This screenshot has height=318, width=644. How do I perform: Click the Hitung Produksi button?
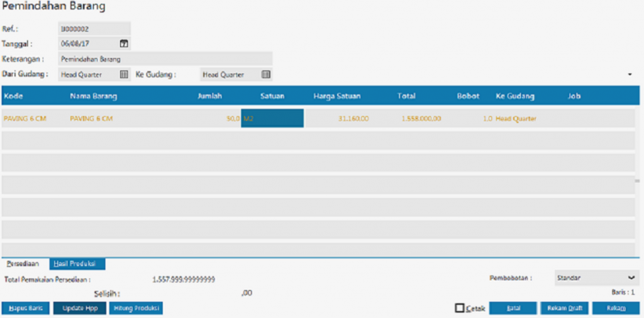click(136, 308)
